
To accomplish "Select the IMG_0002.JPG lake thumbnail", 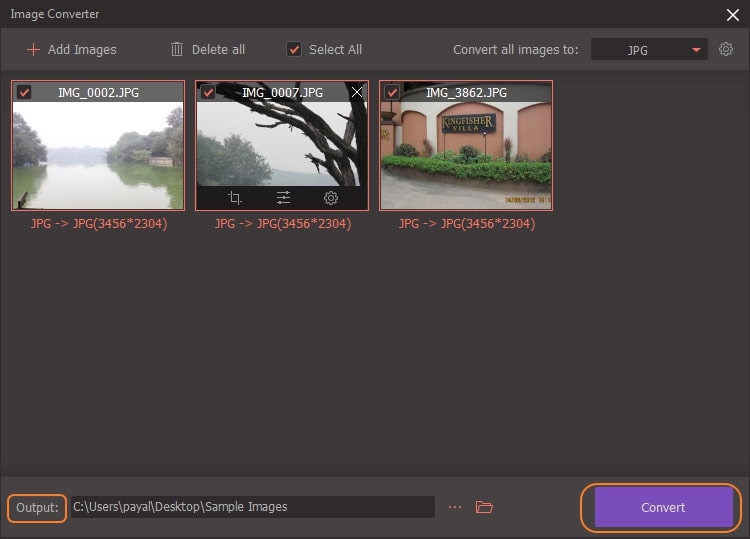I will 98,155.
